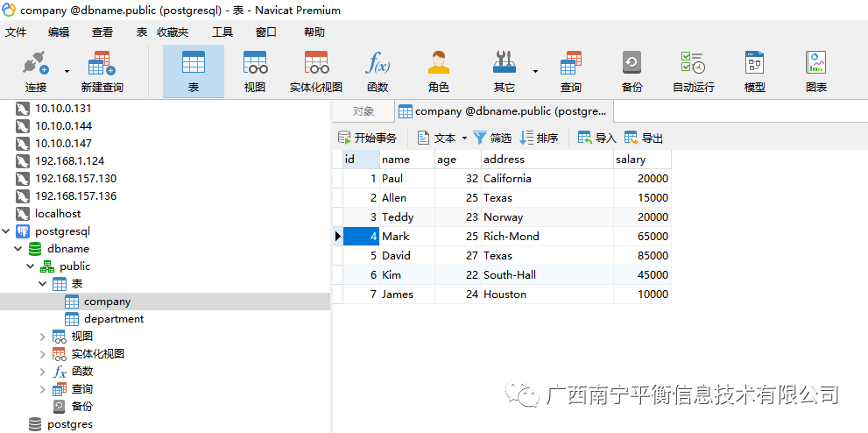Collapse the dbname database node
Image resolution: width=868 pixels, height=433 pixels.
point(18,249)
